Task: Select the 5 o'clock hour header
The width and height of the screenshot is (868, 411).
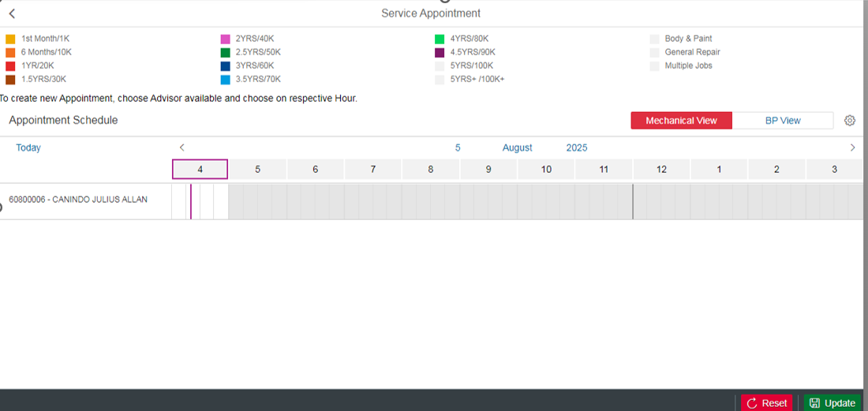Action: tap(257, 170)
